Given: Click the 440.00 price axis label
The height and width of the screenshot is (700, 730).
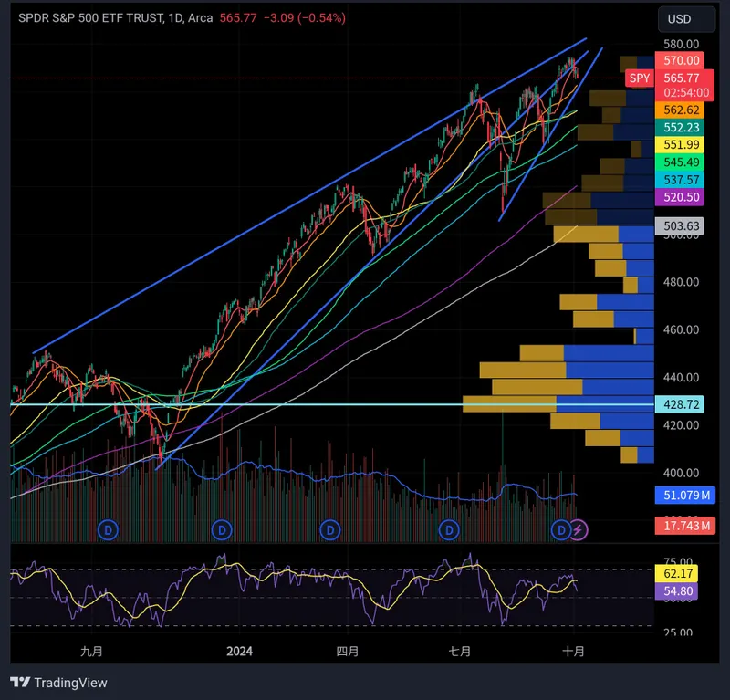Looking at the screenshot, I should tap(681, 377).
